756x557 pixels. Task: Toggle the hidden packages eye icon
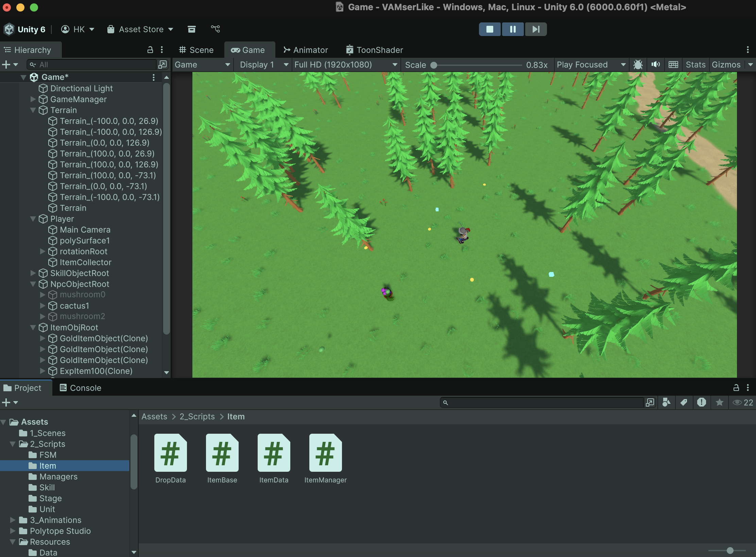coord(737,402)
